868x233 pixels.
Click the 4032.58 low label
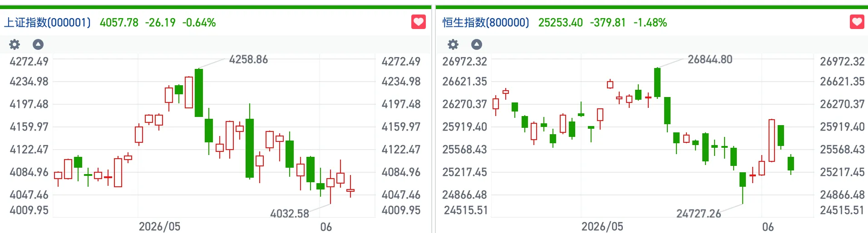290,214
